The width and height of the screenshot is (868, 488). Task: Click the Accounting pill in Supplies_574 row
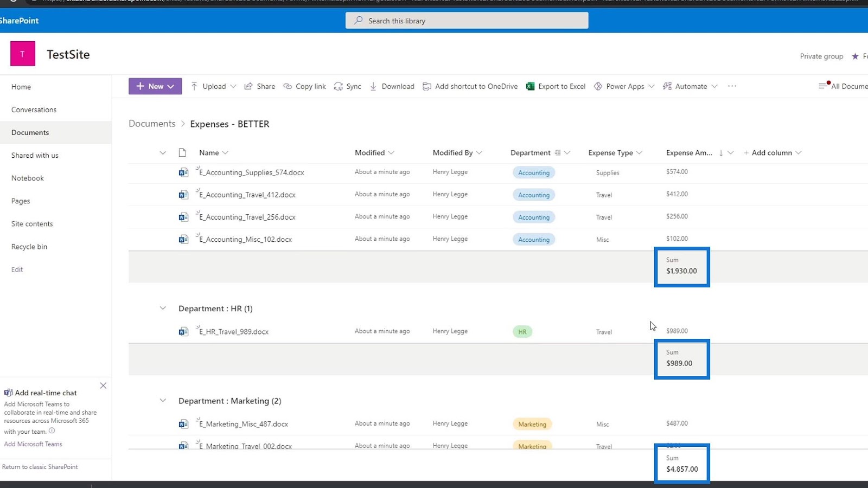coord(534,172)
